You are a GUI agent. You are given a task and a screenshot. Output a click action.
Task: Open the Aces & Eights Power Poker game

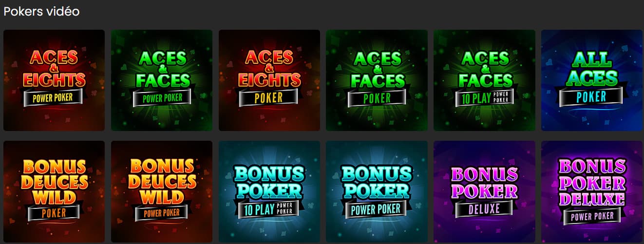pos(54,80)
